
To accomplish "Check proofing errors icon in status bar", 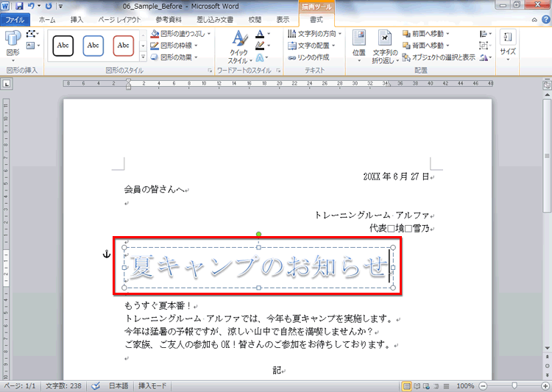I will click(x=96, y=386).
